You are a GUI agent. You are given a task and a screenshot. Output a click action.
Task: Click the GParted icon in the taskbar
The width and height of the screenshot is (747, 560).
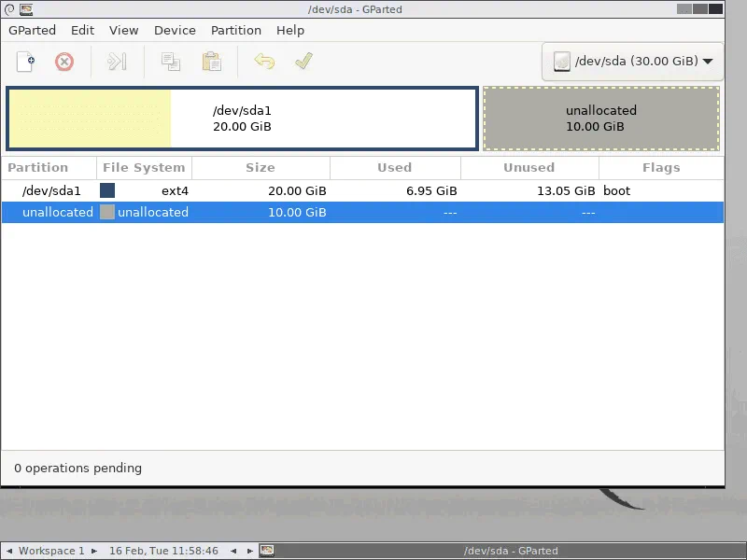click(267, 551)
